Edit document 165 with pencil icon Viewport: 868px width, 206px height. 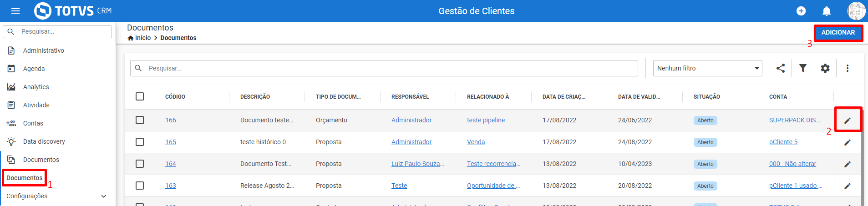(848, 142)
